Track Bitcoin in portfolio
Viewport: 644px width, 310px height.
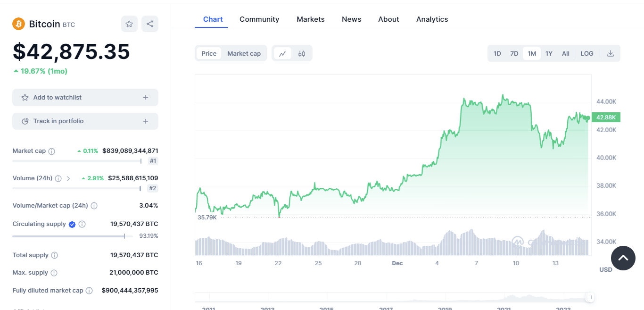tap(85, 121)
